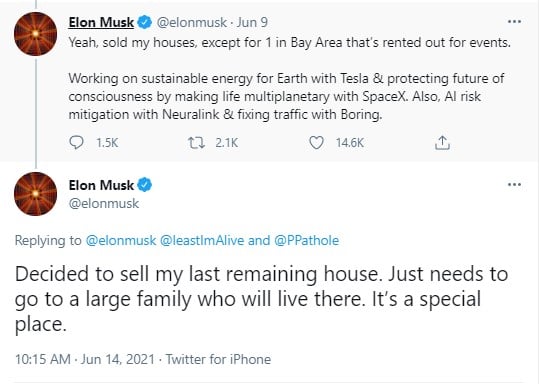Open the @elonmusk mention in Replying to
The height and width of the screenshot is (384, 540).
pyautogui.click(x=121, y=240)
